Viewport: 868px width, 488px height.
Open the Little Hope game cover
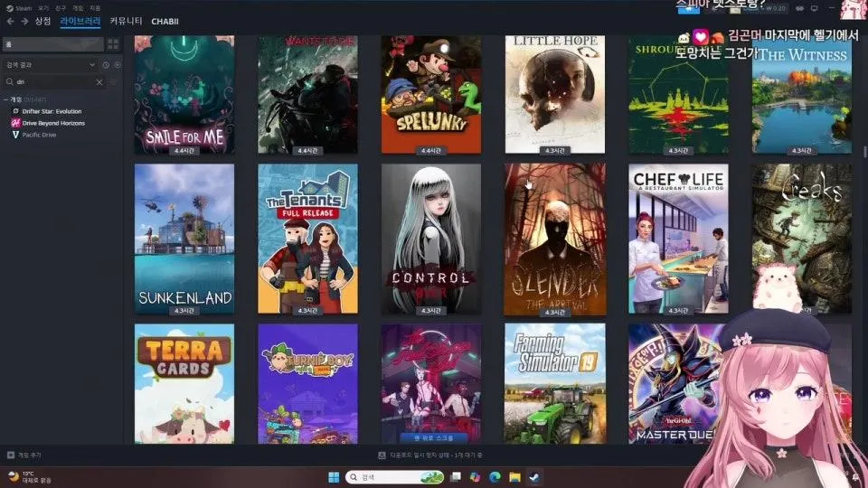point(554,95)
